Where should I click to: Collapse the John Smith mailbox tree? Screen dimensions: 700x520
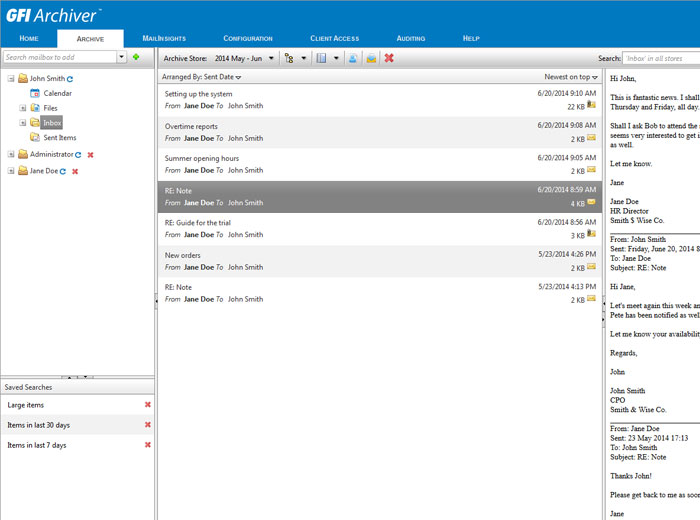11,79
